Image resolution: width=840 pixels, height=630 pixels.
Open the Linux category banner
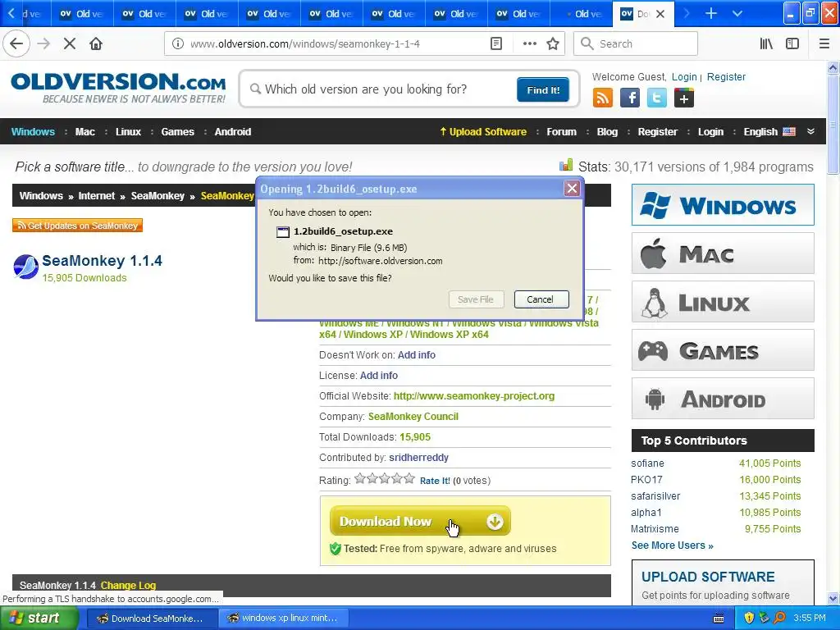point(723,302)
